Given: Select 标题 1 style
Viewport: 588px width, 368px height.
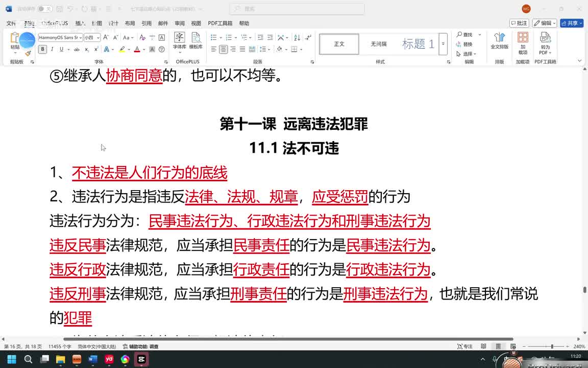Looking at the screenshot, I should pos(418,44).
